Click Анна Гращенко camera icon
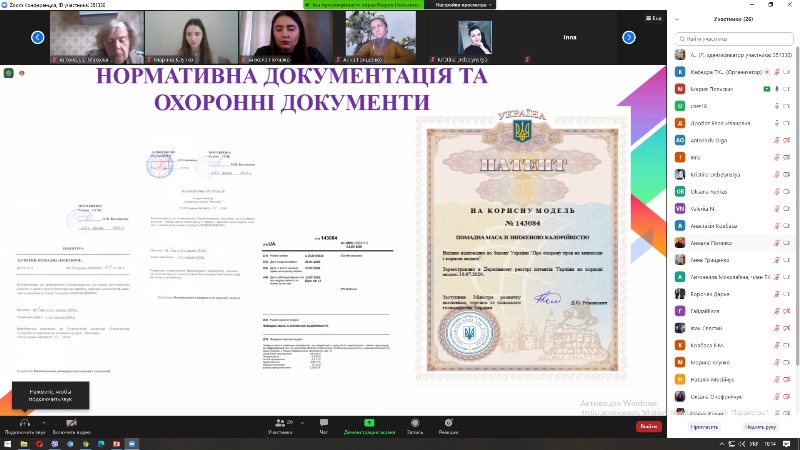Viewport: 800px width, 450px height. click(x=787, y=260)
